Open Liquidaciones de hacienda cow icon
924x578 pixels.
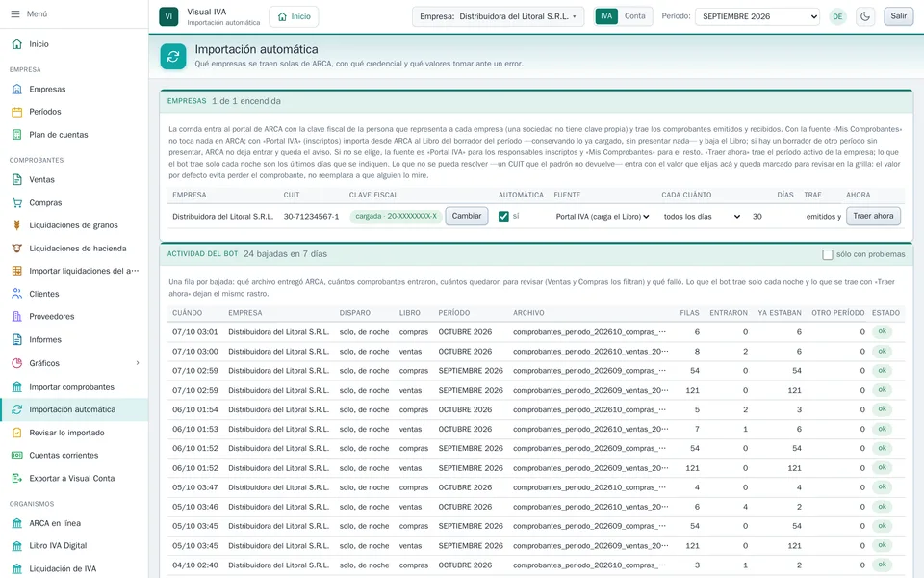[x=17, y=249]
